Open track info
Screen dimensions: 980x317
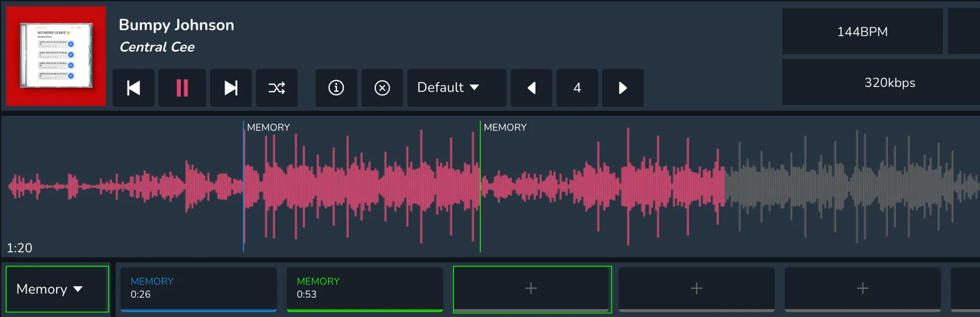coord(336,88)
